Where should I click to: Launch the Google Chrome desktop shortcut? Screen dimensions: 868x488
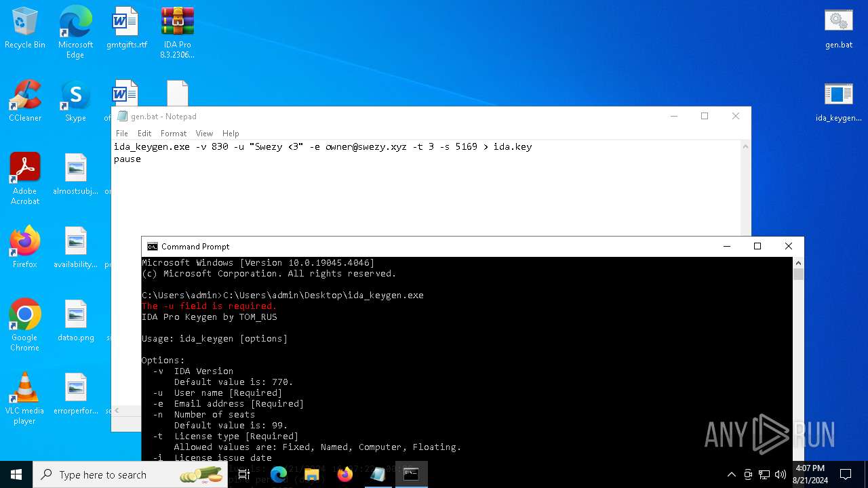point(25,325)
